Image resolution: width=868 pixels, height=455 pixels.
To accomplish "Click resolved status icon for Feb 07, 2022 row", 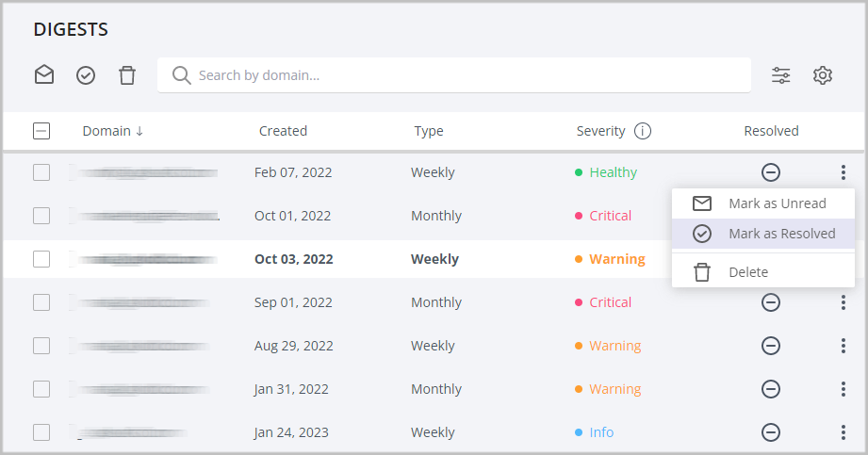I will (771, 172).
